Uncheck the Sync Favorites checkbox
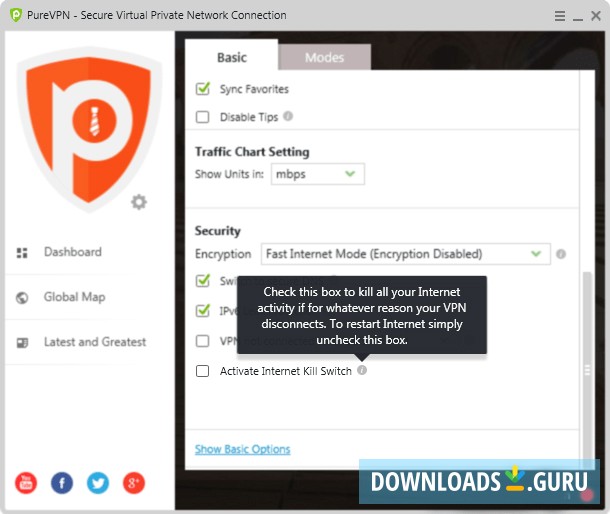The height and width of the screenshot is (514, 610). pos(203,89)
